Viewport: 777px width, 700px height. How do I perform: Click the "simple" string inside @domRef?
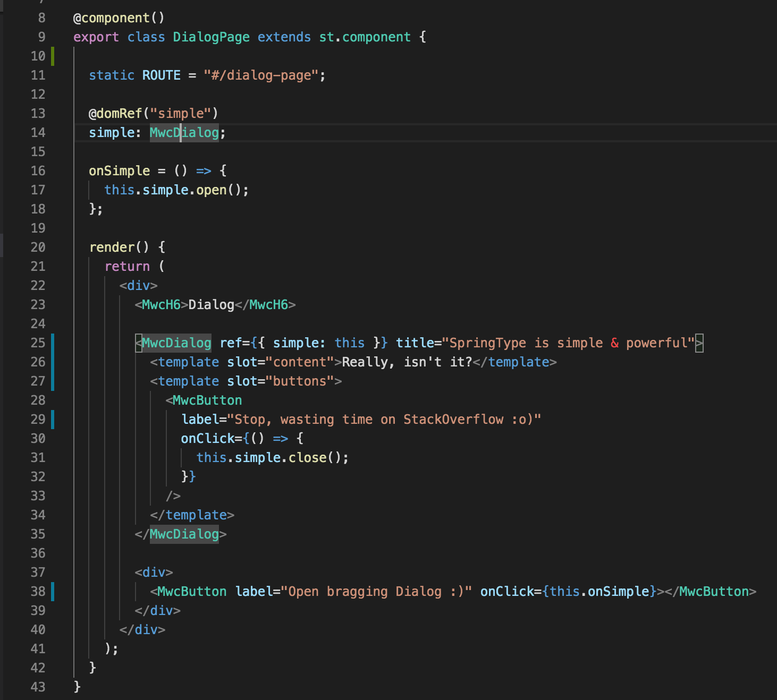click(x=181, y=114)
